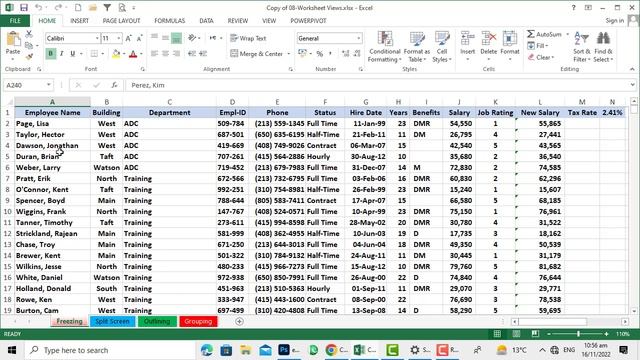Decrease decimal places in Number group
640x360 pixels.
coord(357,53)
